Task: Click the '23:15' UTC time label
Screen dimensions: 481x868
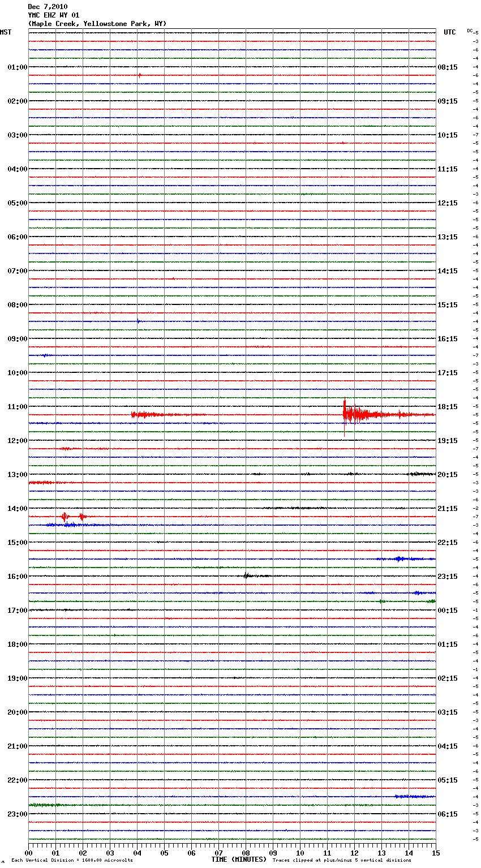Action: [448, 577]
